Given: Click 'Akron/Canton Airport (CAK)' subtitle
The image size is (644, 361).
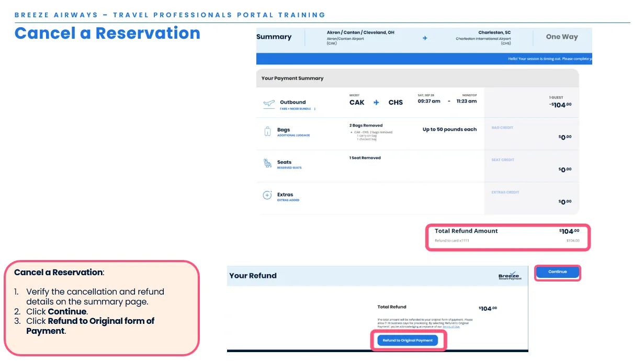Looking at the screenshot, I should pyautogui.click(x=345, y=41).
